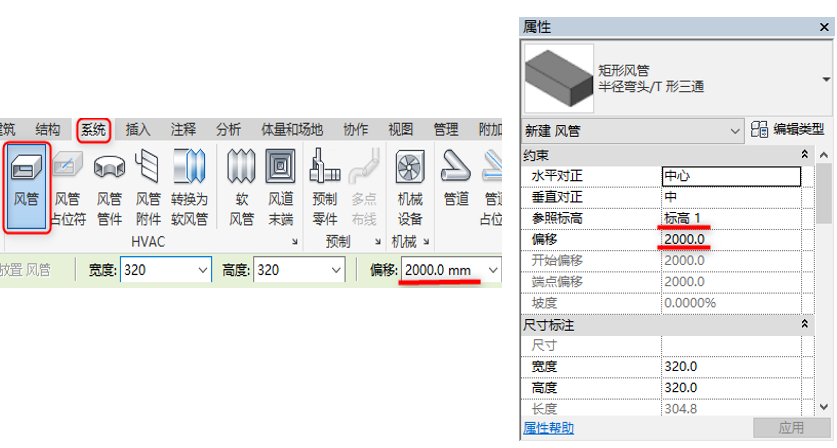Click the 管道 pipe tool
Viewport: 837px width, 448px height.
[456, 187]
